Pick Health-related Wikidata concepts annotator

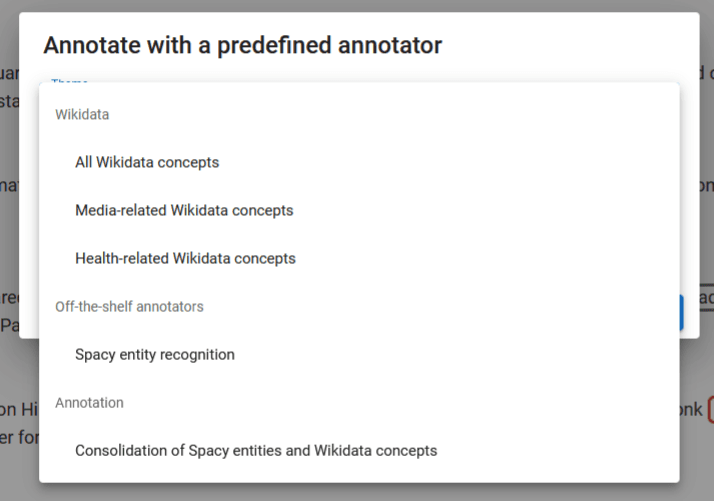pyautogui.click(x=185, y=258)
